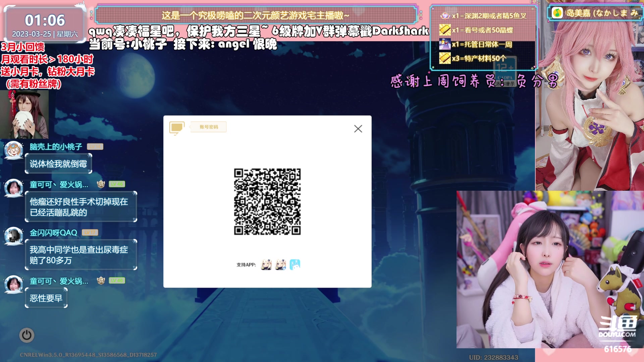Click avatar beside the 恶性要早 message
This screenshot has height=362, width=644.
[13, 285]
